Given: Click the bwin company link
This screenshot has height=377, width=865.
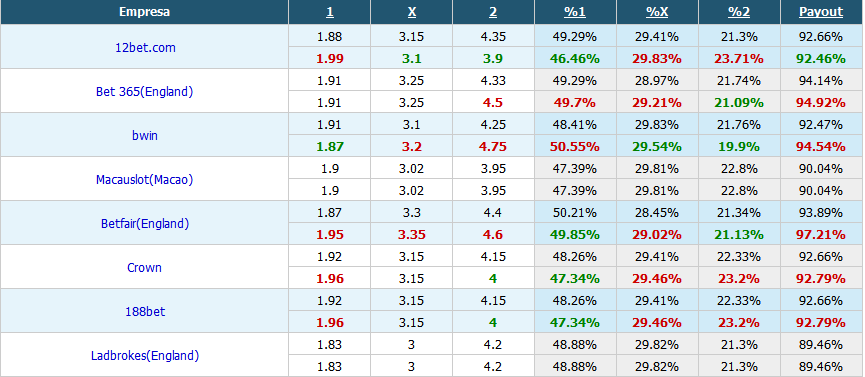Looking at the screenshot, I should (x=145, y=135).
